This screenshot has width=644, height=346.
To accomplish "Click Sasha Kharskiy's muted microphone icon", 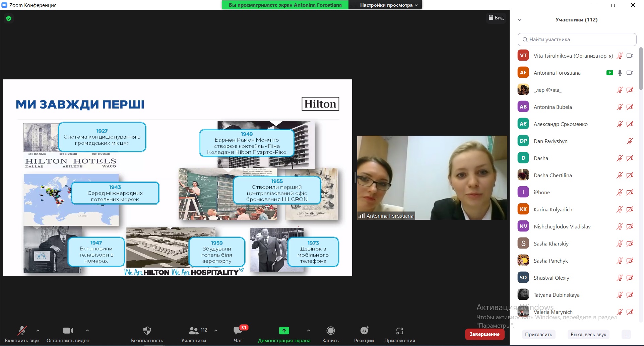I will pyautogui.click(x=620, y=244).
